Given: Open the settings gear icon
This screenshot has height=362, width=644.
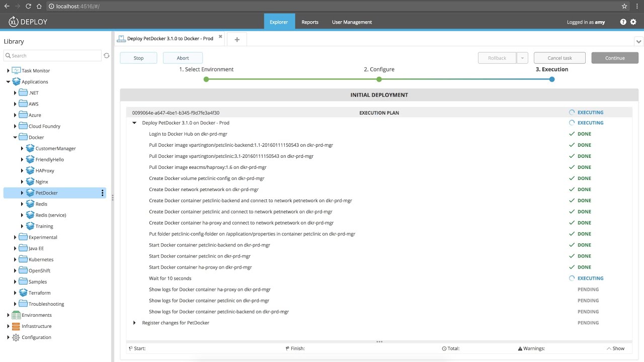Looking at the screenshot, I should (x=633, y=22).
